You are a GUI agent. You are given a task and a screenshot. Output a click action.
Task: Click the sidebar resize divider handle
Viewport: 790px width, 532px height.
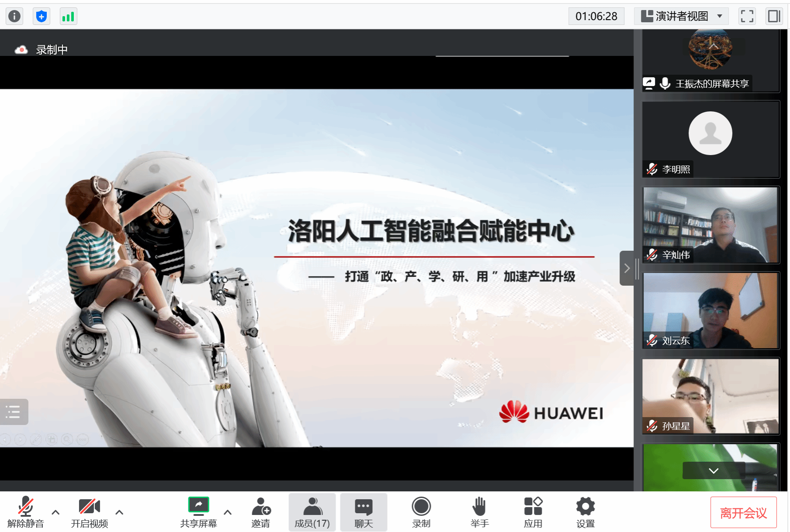[x=638, y=268]
